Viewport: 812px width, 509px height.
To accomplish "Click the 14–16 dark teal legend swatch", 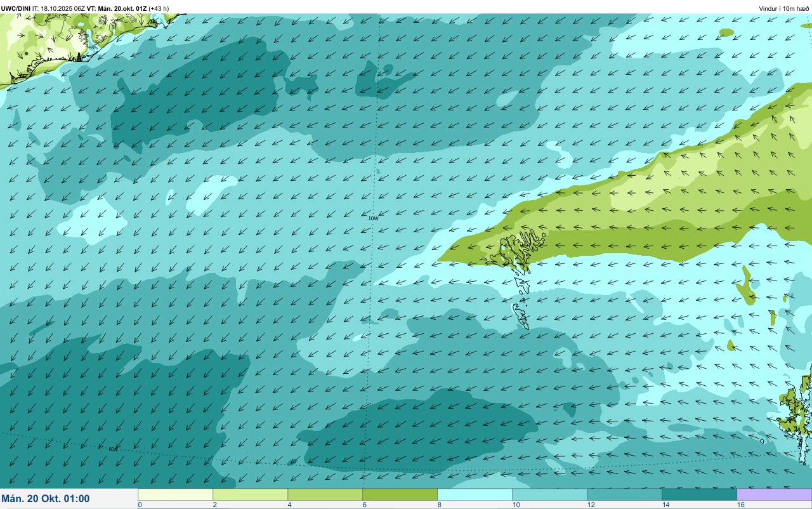I will click(x=700, y=494).
